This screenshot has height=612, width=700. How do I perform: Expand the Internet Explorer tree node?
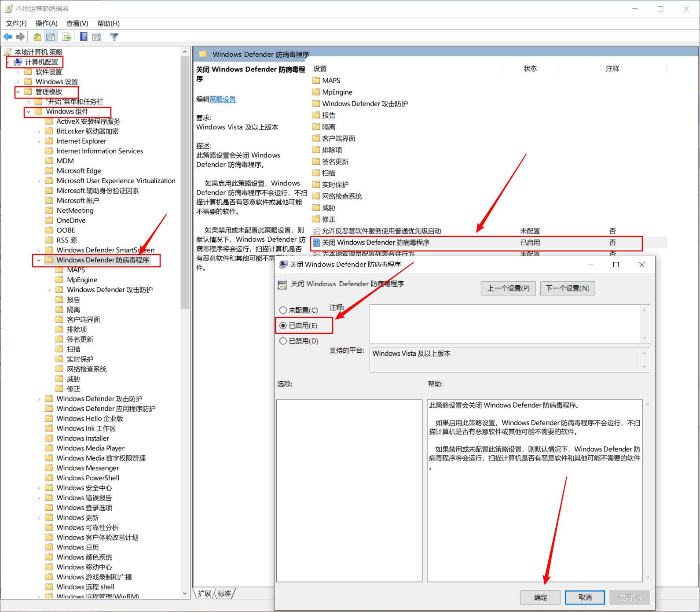(39, 141)
